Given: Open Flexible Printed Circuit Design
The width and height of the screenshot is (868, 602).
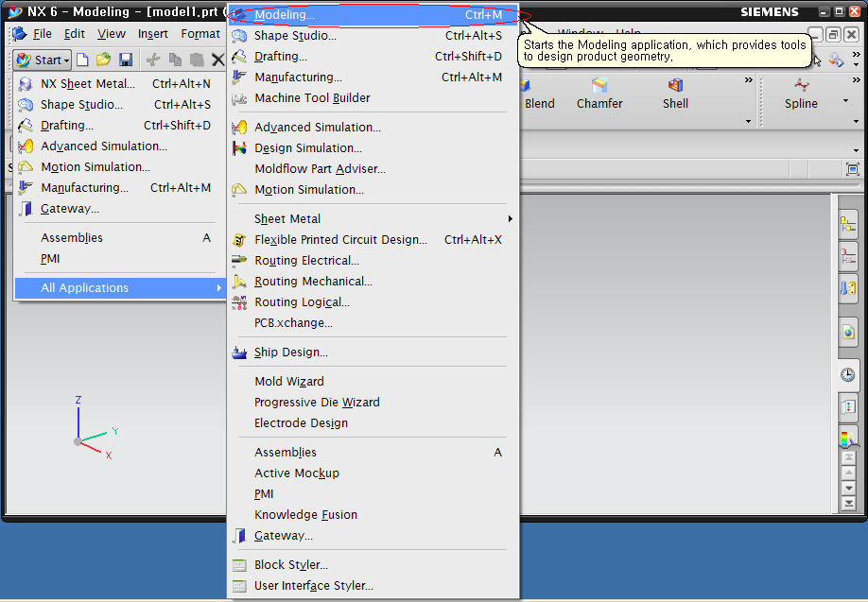Looking at the screenshot, I should [x=374, y=240].
